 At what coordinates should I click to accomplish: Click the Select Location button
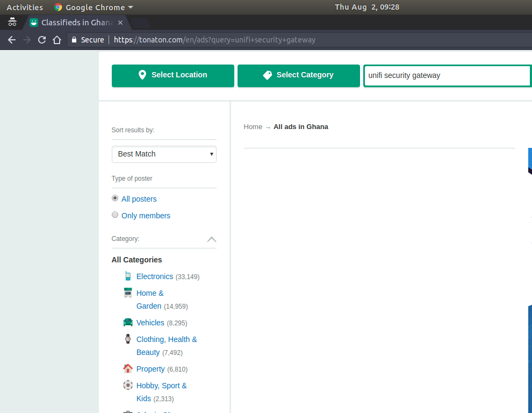coord(172,75)
